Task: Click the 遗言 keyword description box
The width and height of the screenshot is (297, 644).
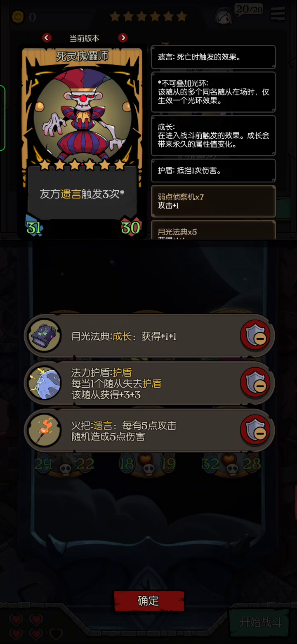Action: [x=213, y=57]
